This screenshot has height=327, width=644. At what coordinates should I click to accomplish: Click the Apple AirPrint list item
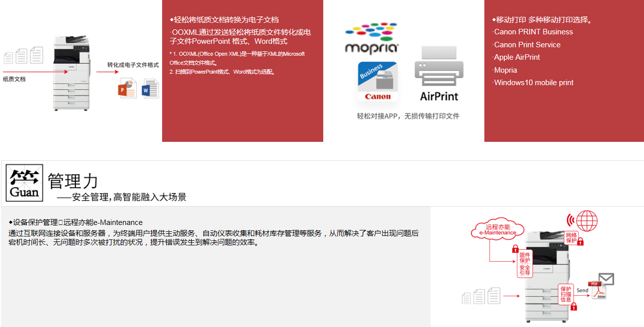517,57
